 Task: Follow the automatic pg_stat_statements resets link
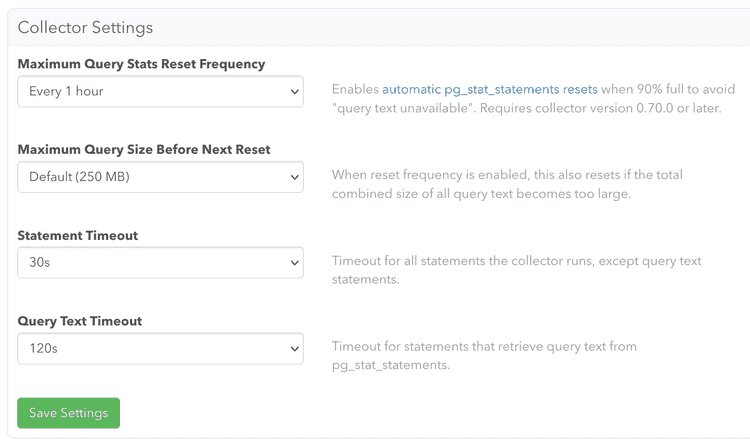pyautogui.click(x=489, y=89)
